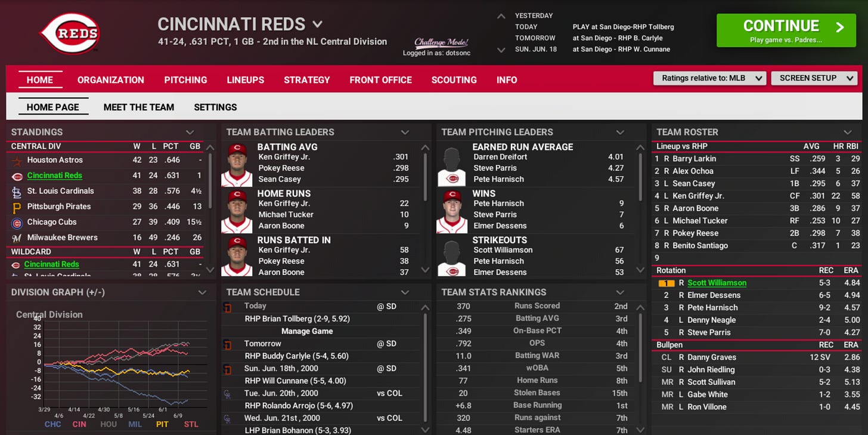
Task: Click the number 1 starter badge next to Scott Williamson
Action: (x=666, y=283)
